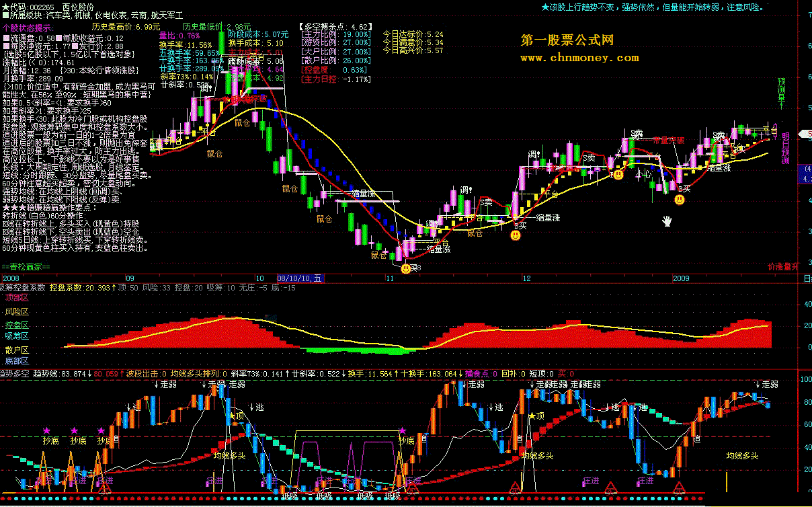Click the blue star before 该股上行趋势不变
The image size is (812, 507).
click(x=545, y=7)
